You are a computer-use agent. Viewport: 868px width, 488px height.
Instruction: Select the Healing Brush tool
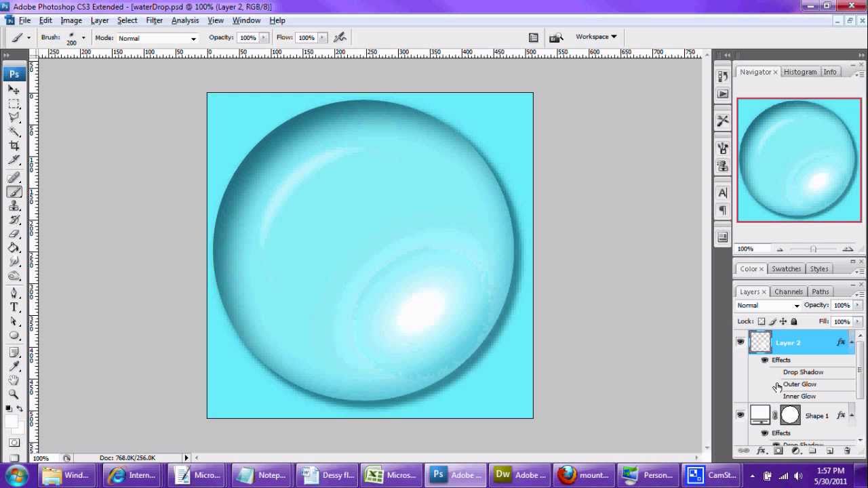click(14, 178)
